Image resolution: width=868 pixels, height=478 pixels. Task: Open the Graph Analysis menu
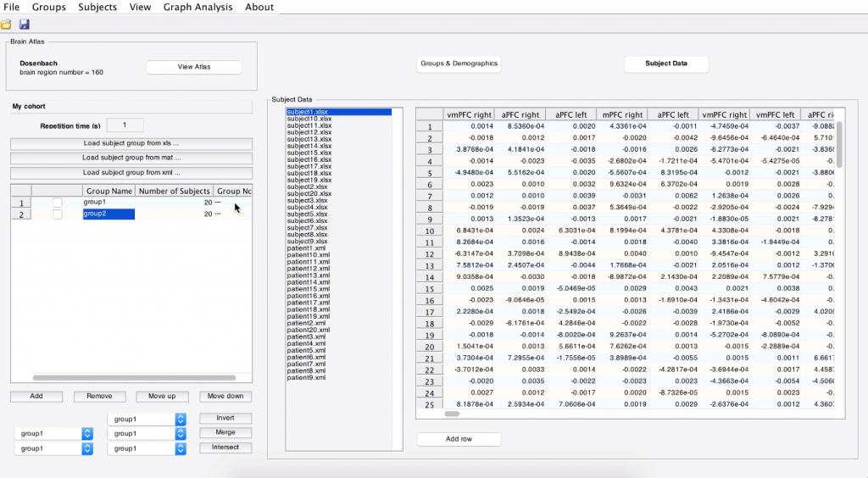[196, 7]
